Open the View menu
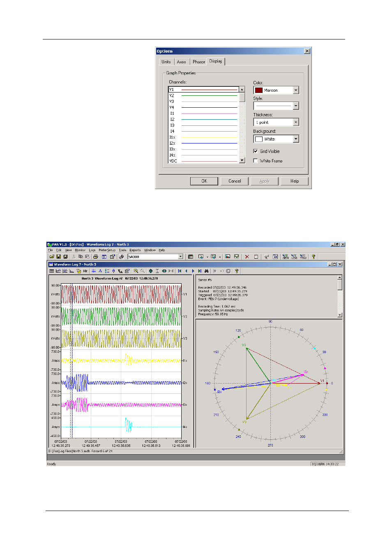The width and height of the screenshot is (392, 555). [x=68, y=250]
